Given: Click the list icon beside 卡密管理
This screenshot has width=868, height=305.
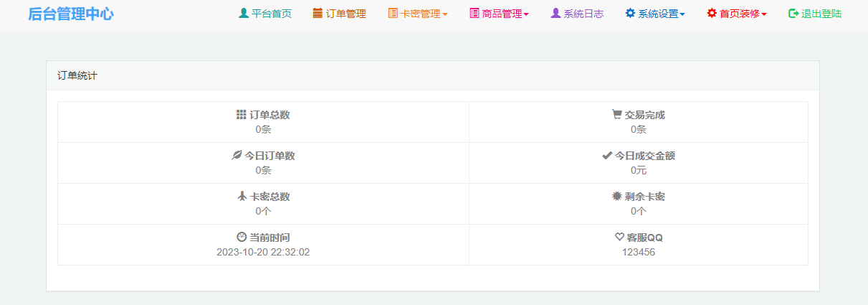Looking at the screenshot, I should point(392,13).
